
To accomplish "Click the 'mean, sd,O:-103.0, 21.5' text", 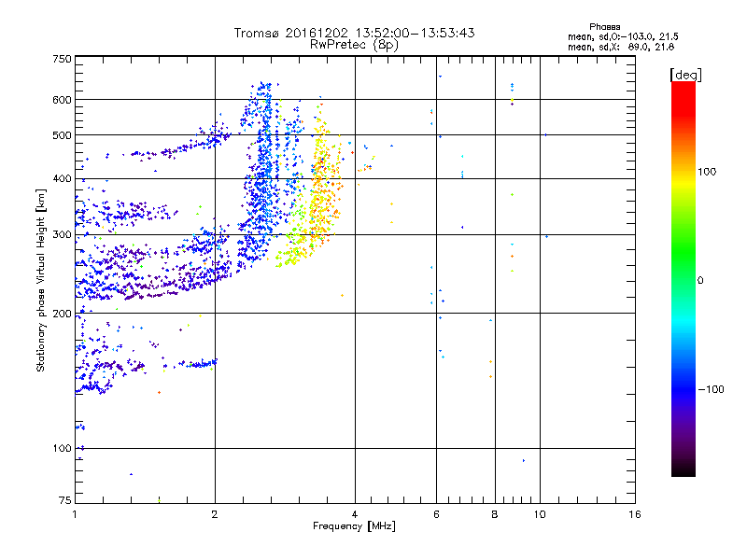I will point(623,36).
